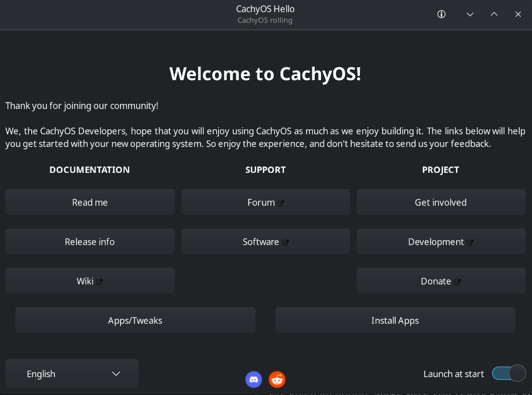Disable the Launch at start toggle
The height and width of the screenshot is (395, 532).
[508, 374]
